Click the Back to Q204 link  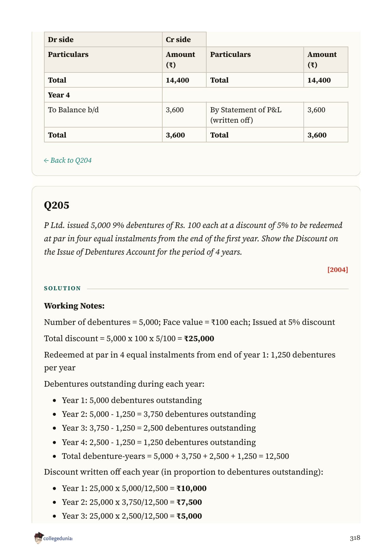point(68,160)
